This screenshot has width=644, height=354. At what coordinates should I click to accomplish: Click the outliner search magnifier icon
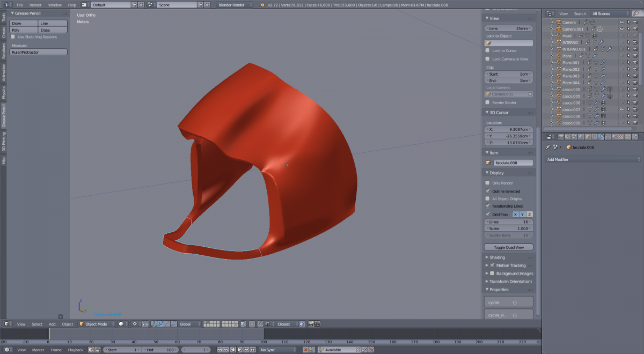coord(635,13)
